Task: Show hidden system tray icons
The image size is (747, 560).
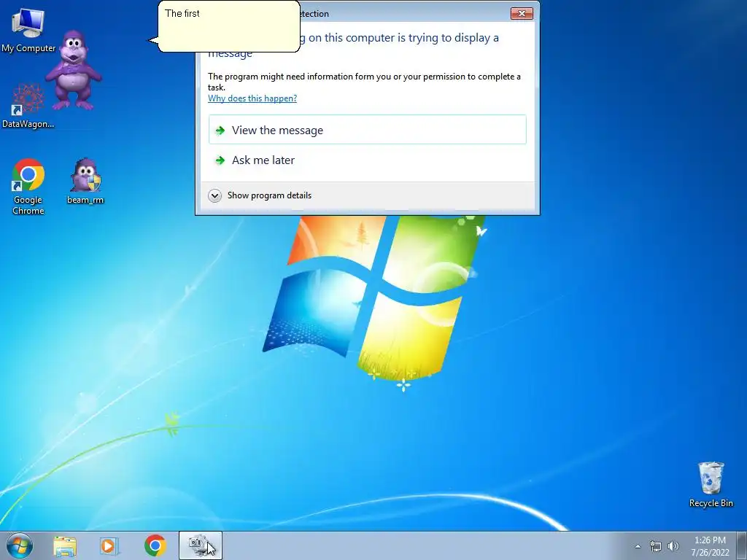Action: [638, 546]
